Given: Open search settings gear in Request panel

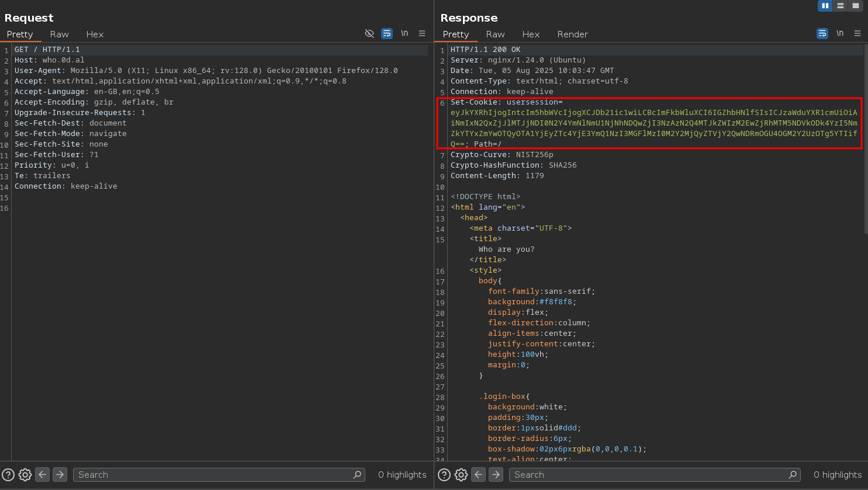Looking at the screenshot, I should point(25,475).
